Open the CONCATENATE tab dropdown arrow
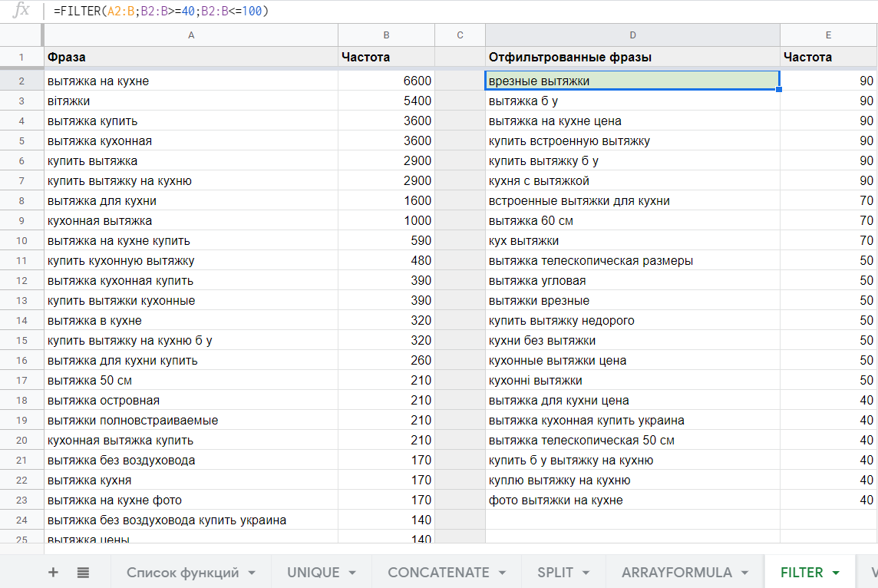The height and width of the screenshot is (588, 878). (502, 573)
